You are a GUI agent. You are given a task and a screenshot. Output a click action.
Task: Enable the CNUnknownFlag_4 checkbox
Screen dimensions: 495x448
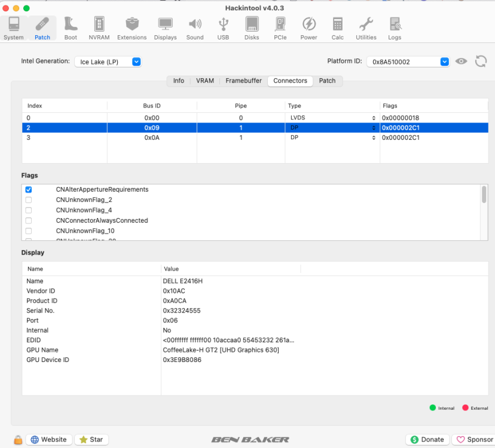pyautogui.click(x=29, y=210)
